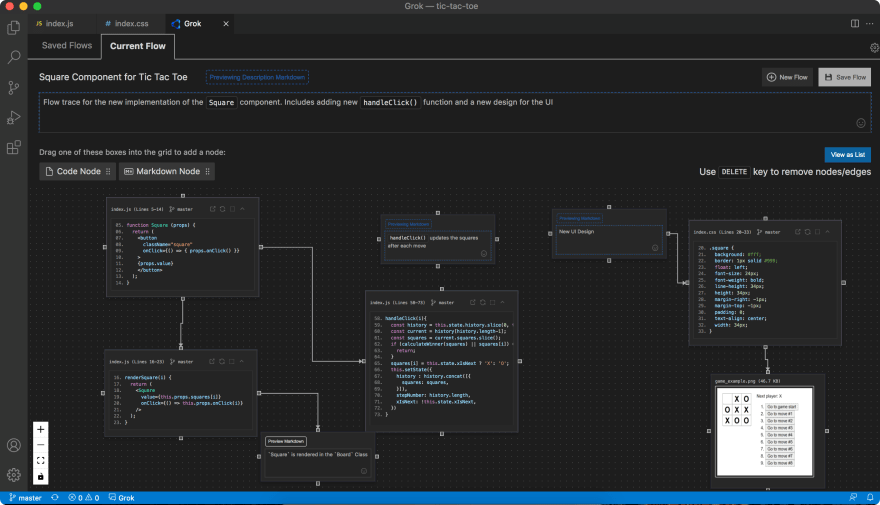Viewport: 880px width, 505px height.
Task: Select the Current Flow tab
Action: pyautogui.click(x=138, y=46)
